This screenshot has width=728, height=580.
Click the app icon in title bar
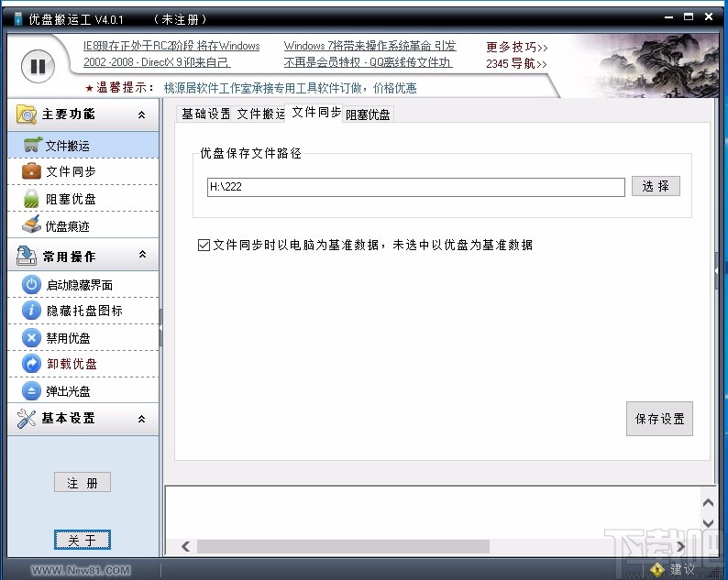coord(18,19)
